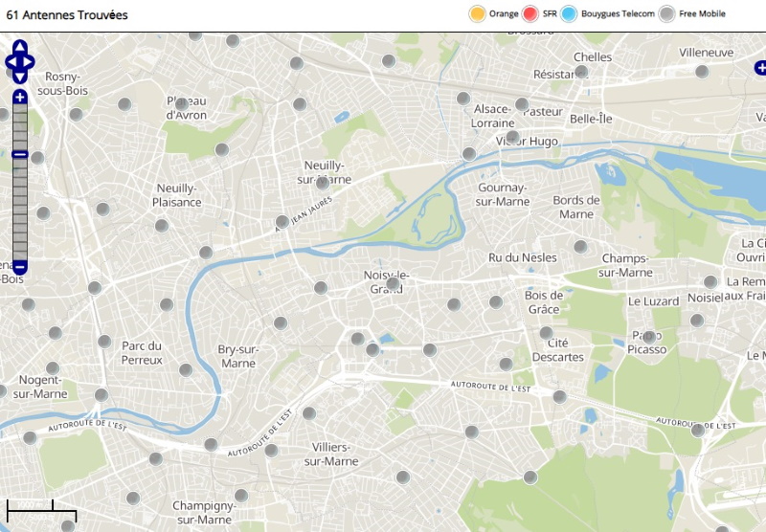Pan the map up with the north arrow
Image resolution: width=766 pixels, height=532 pixels.
point(20,47)
